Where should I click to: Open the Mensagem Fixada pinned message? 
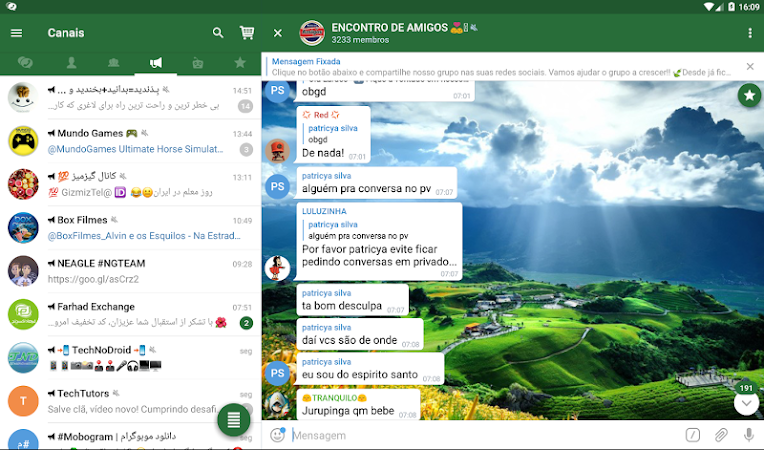[502, 67]
